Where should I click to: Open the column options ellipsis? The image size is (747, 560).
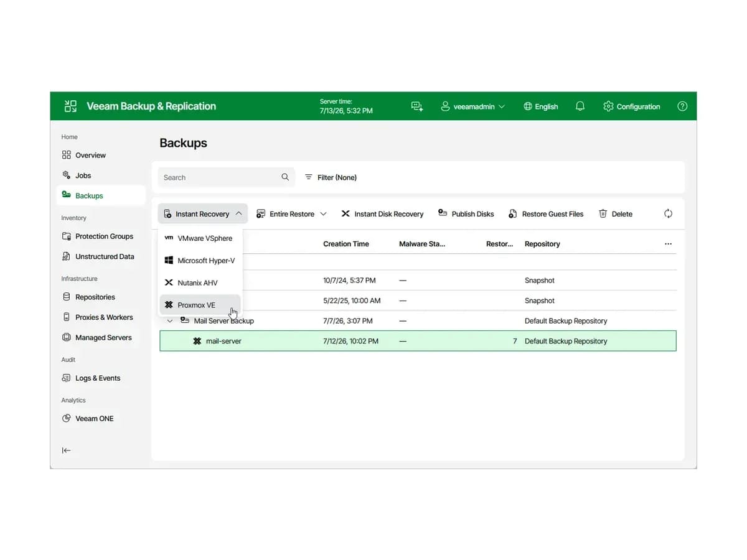pos(668,244)
